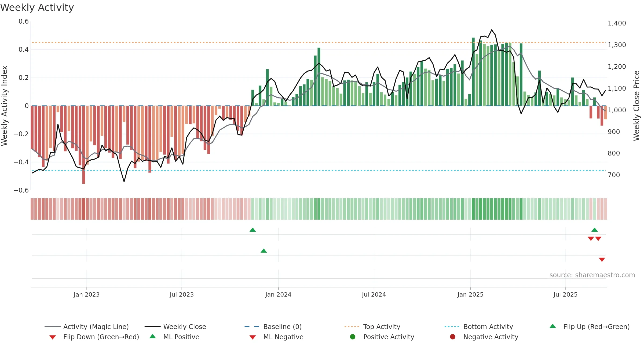Toggle the Activity (Magic Line) legend entry
The width and height of the screenshot is (644, 362).
87,327
